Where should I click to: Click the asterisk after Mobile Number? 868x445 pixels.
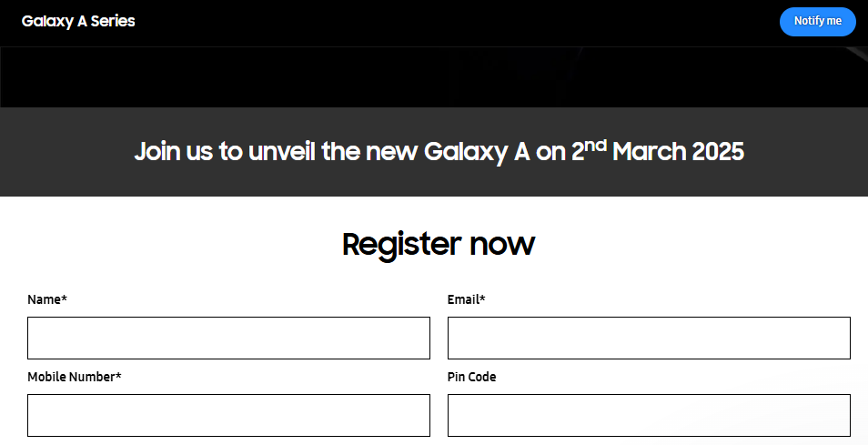point(118,376)
